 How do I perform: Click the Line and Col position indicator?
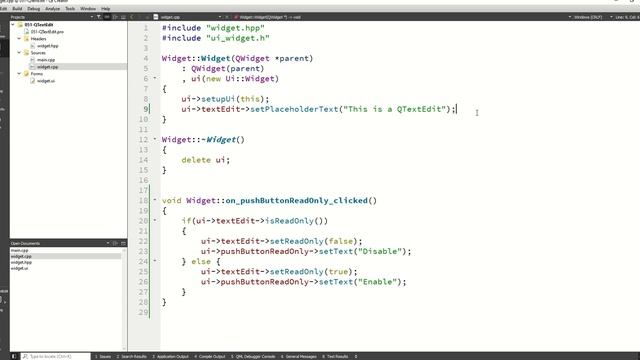pyautogui.click(x=627, y=17)
